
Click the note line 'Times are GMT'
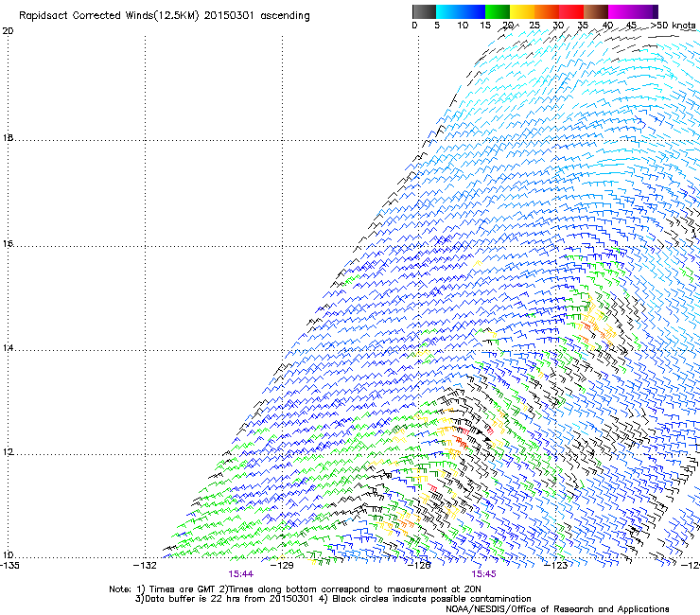point(183,589)
